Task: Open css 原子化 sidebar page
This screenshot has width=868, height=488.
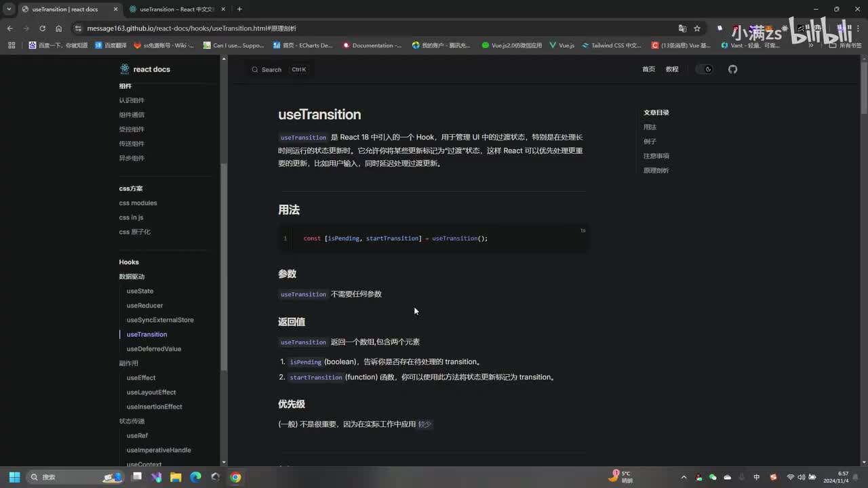Action: pos(135,232)
